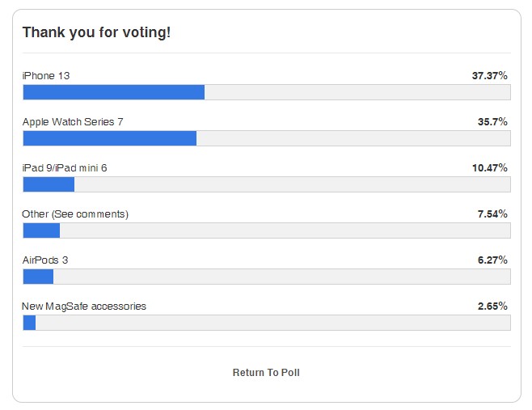Click the 10.47% percentage value
The height and width of the screenshot is (410, 532).
[x=490, y=167]
